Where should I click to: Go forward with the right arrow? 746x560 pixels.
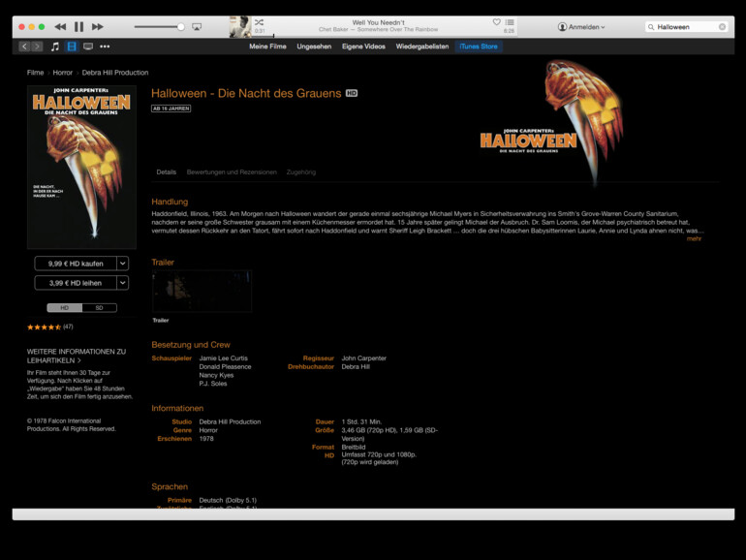(x=37, y=47)
